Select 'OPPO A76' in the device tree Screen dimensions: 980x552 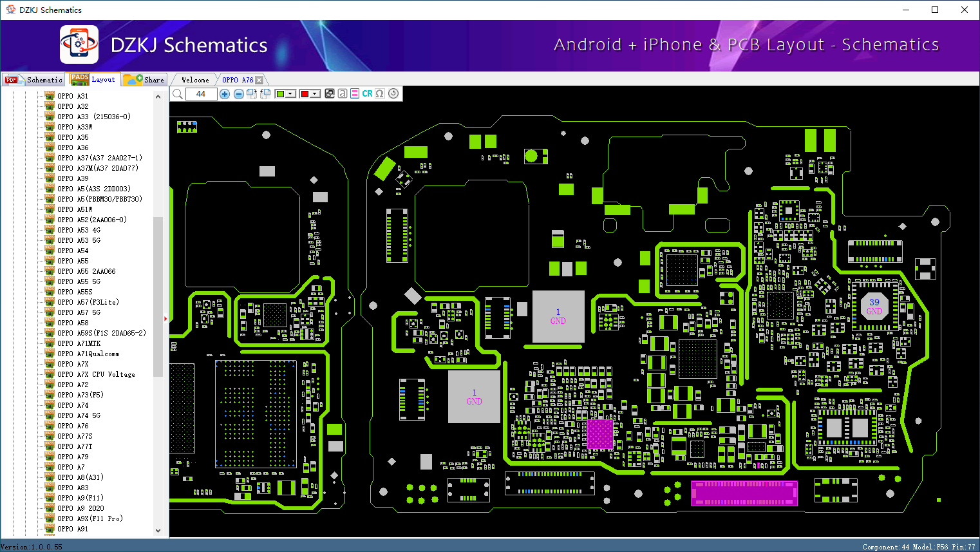[73, 426]
